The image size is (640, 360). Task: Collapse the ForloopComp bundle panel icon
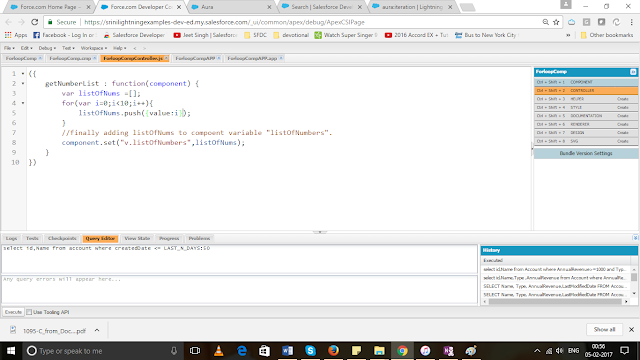point(633,72)
